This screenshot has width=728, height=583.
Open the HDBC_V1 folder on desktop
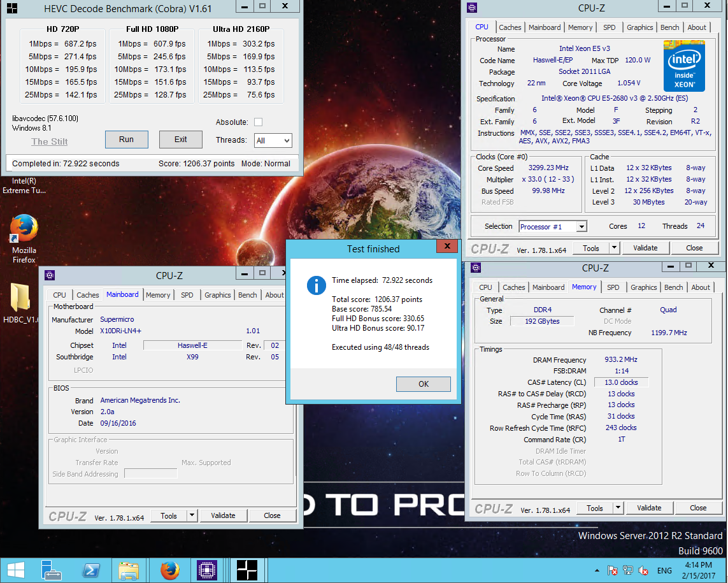20,303
